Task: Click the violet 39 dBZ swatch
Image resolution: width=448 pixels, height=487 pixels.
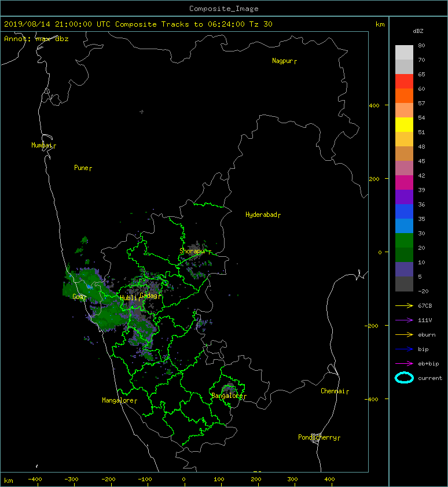Action: click(404, 197)
